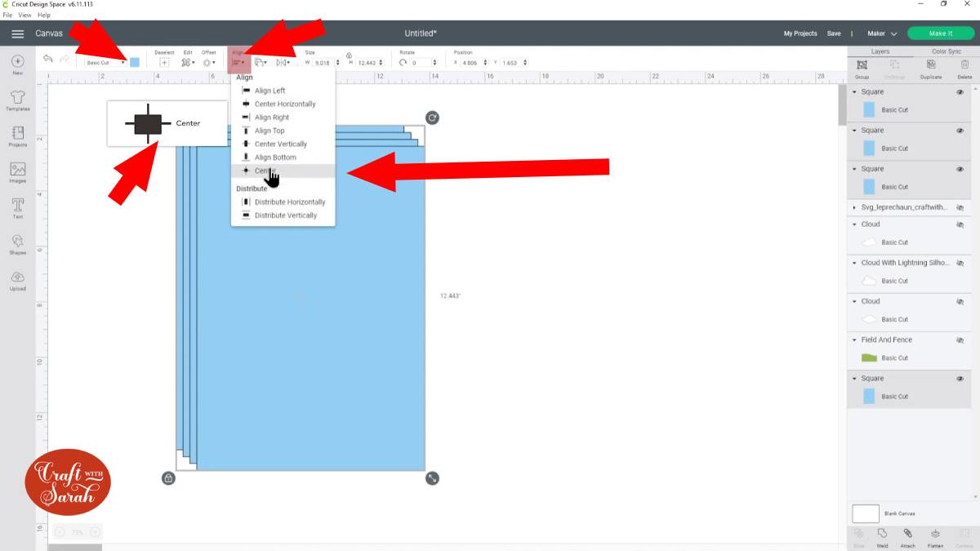The width and height of the screenshot is (980, 551).
Task: Open the Help menu
Action: point(43,15)
